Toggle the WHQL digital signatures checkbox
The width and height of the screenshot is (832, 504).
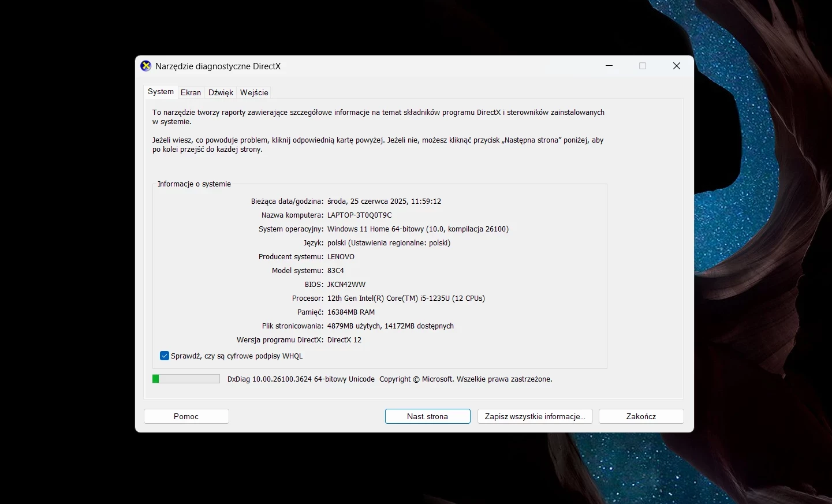[165, 356]
